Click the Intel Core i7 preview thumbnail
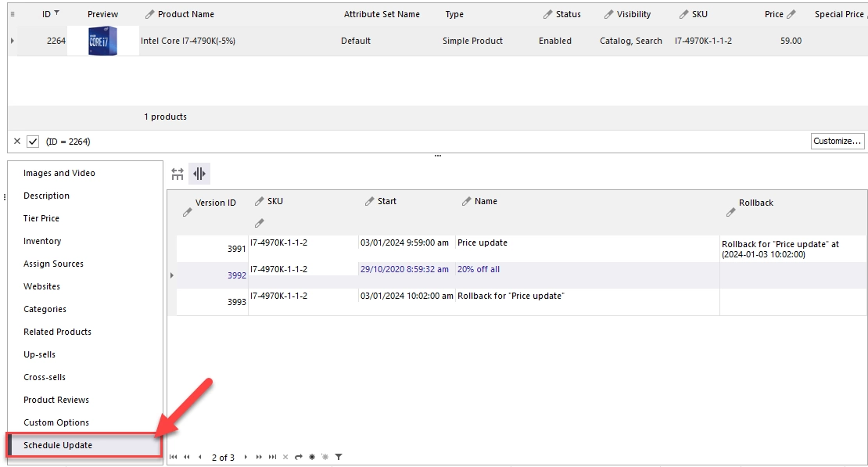Viewport: 868px width, 467px height. pyautogui.click(x=103, y=41)
